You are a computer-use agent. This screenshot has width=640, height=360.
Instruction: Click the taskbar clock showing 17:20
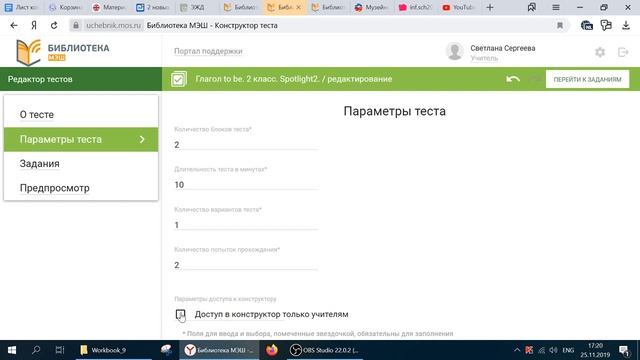pos(595,350)
